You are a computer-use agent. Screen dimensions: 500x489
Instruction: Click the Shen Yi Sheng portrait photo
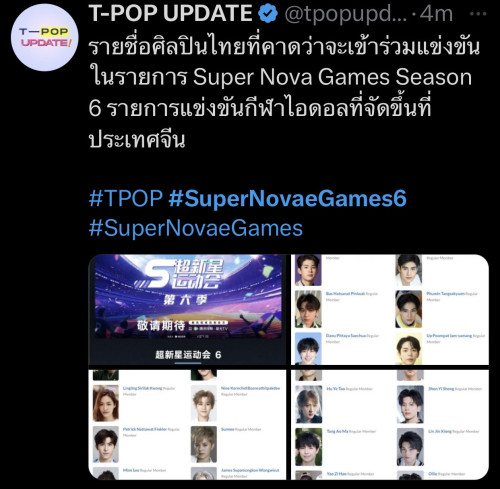(410, 404)
